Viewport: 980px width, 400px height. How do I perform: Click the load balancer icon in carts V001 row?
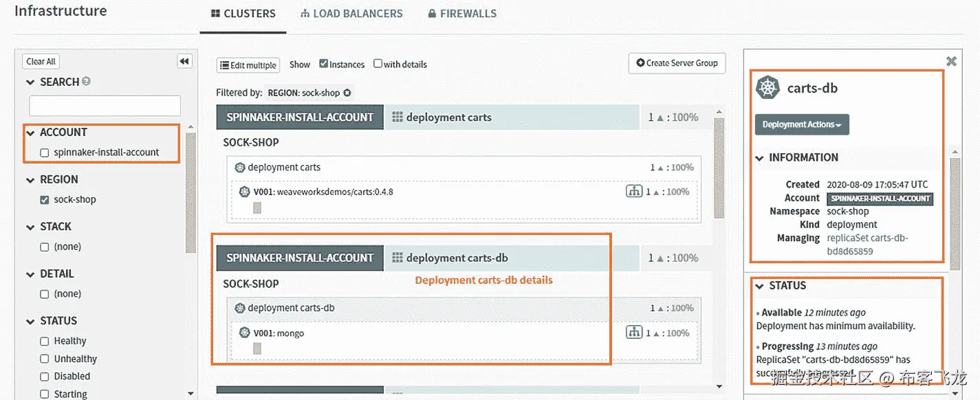pyautogui.click(x=634, y=191)
